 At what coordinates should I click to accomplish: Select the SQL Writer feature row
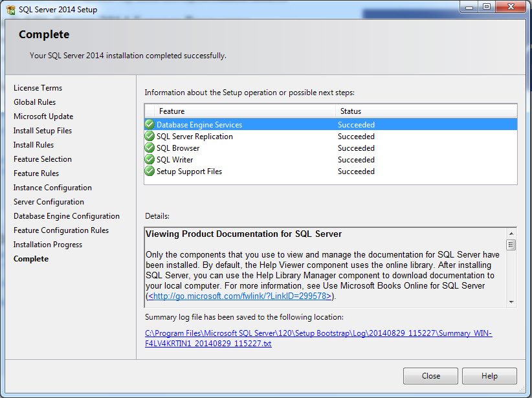(x=331, y=159)
